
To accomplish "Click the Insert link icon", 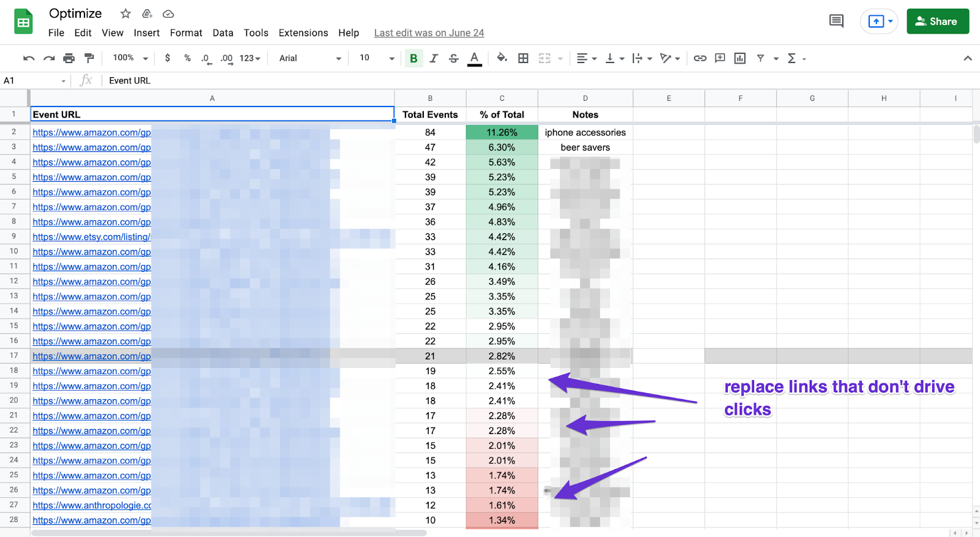I will point(700,58).
